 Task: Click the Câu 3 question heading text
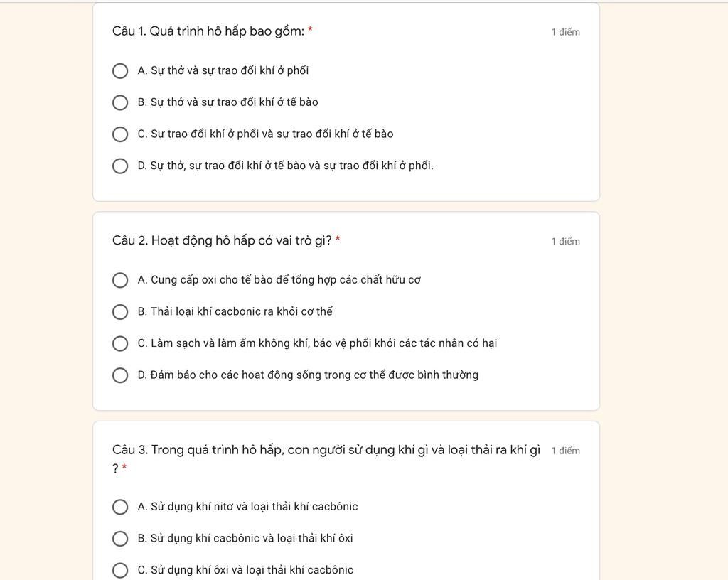(326, 450)
